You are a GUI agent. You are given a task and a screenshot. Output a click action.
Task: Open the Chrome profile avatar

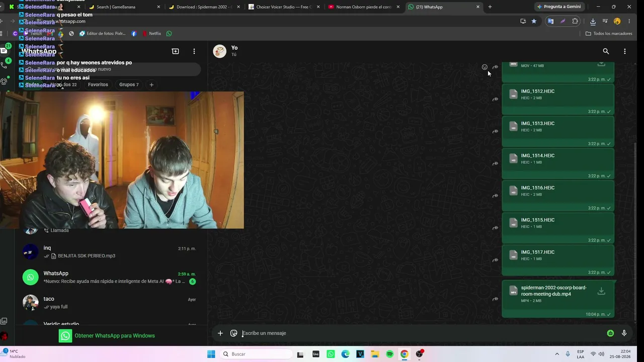click(x=617, y=21)
